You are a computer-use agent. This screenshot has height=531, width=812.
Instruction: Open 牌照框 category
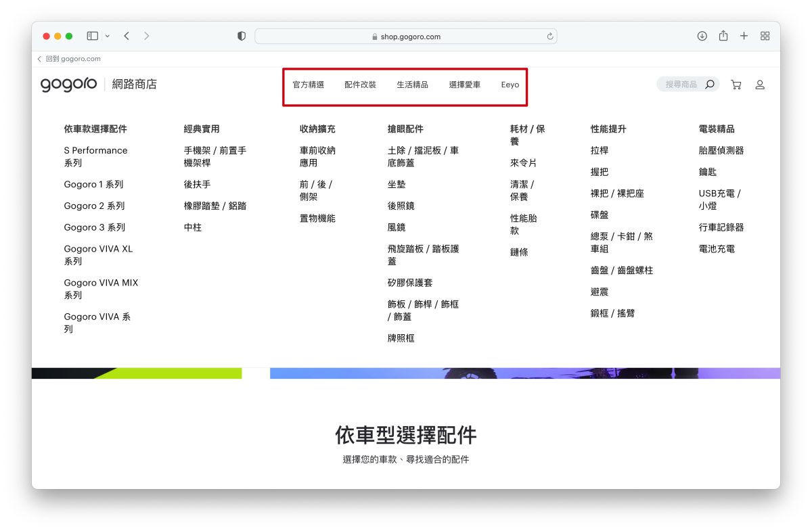pyautogui.click(x=401, y=338)
